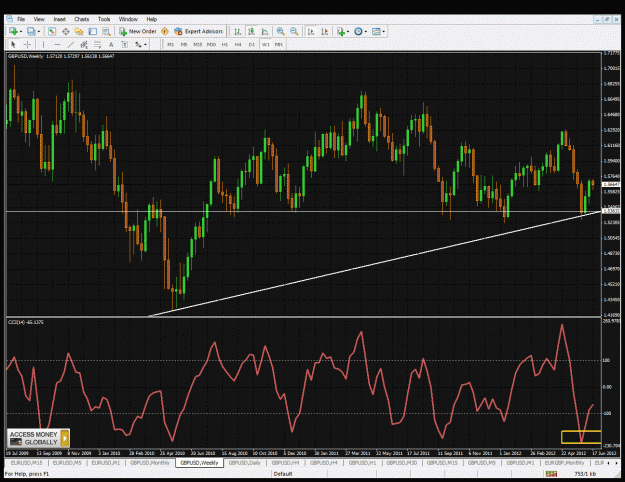Toggle the Expert Advisors button
This screenshot has width=625, height=482.
point(199,31)
